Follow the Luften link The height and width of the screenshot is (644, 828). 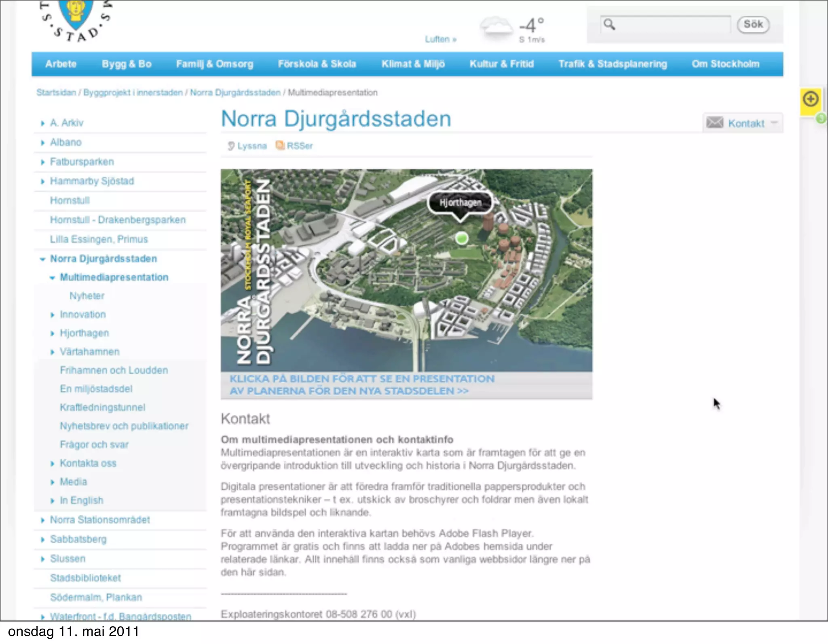[x=441, y=39]
